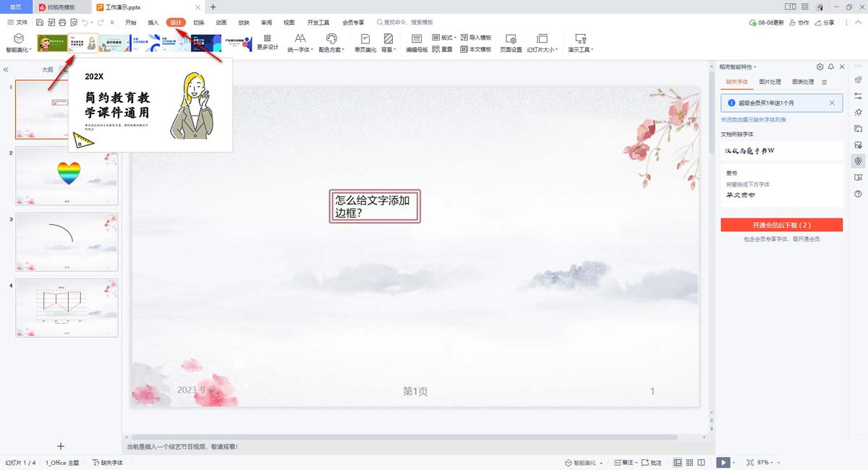Select slide 3 thumbnail with curved line
This screenshot has height=470, width=868.
pos(67,242)
